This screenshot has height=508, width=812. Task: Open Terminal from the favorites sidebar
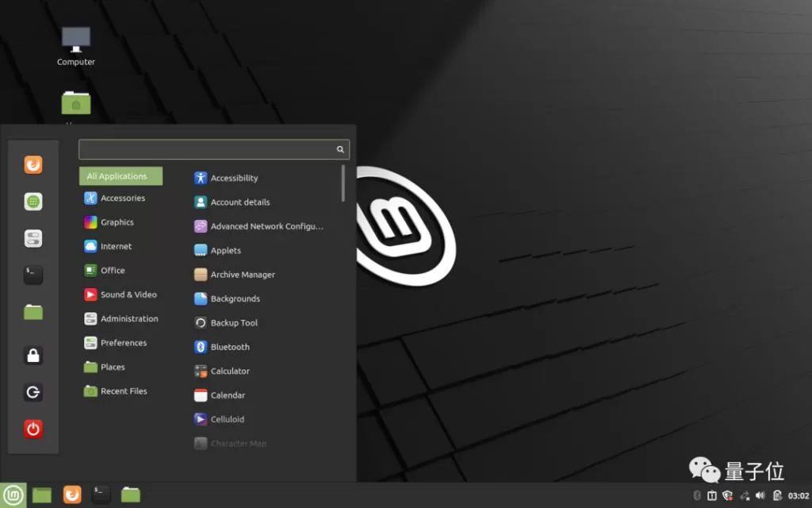pos(33,275)
